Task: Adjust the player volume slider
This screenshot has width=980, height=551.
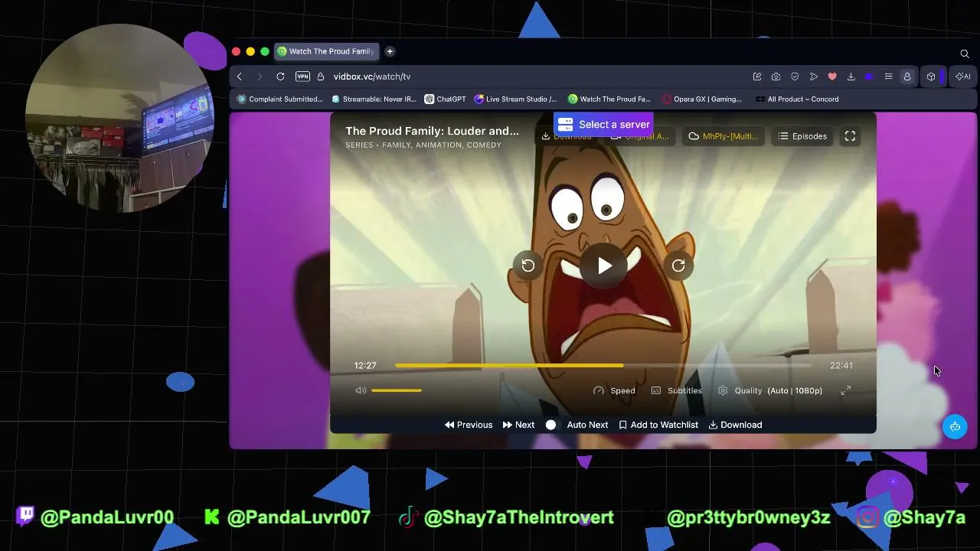Action: tap(397, 390)
